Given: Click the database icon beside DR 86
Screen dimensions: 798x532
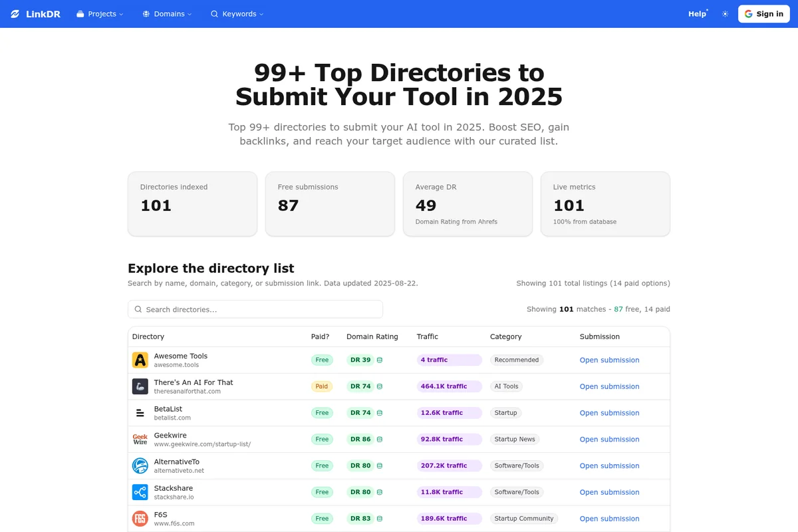Looking at the screenshot, I should pos(378,439).
